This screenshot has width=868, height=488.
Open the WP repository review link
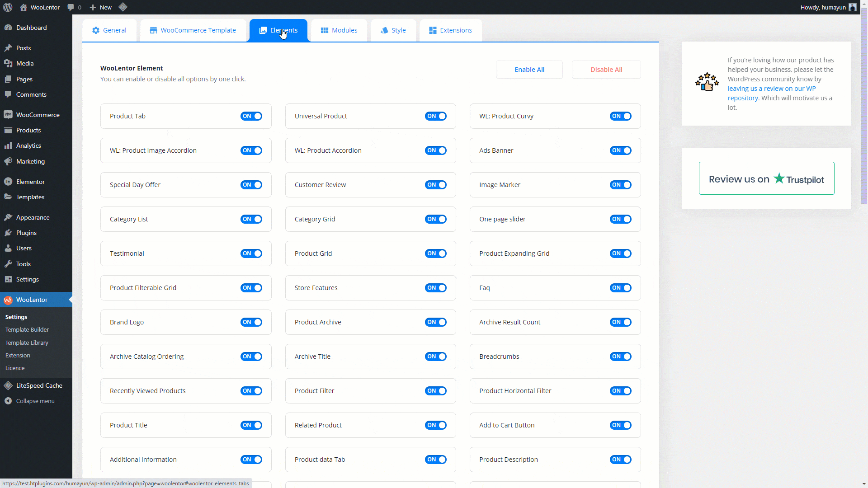coord(771,89)
